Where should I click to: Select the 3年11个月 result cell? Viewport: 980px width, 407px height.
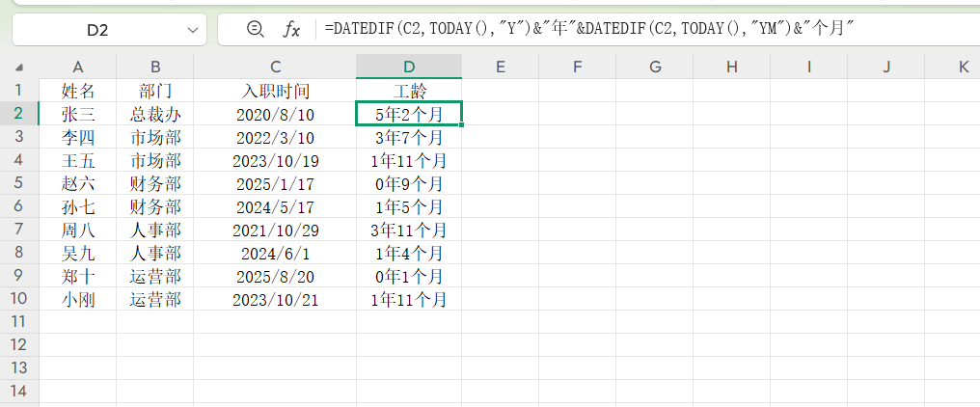click(409, 230)
